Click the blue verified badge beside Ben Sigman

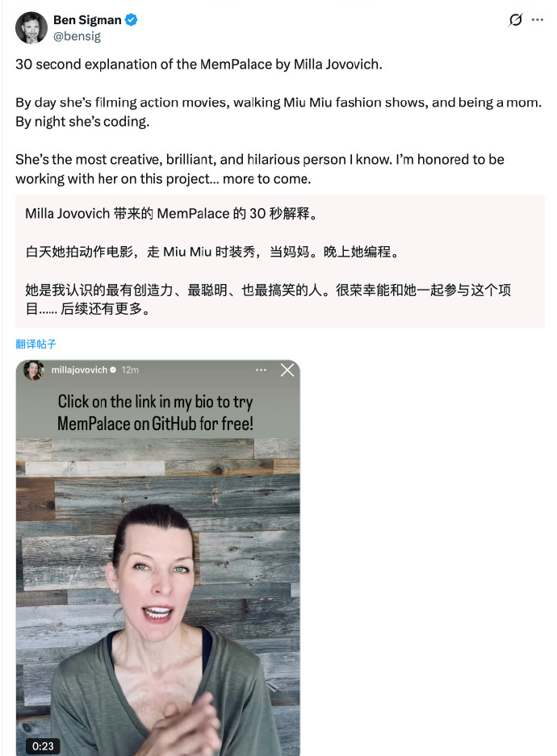coord(131,20)
